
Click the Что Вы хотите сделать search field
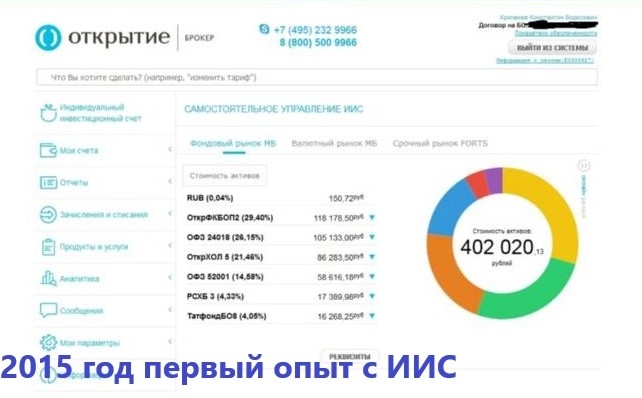[317, 77]
